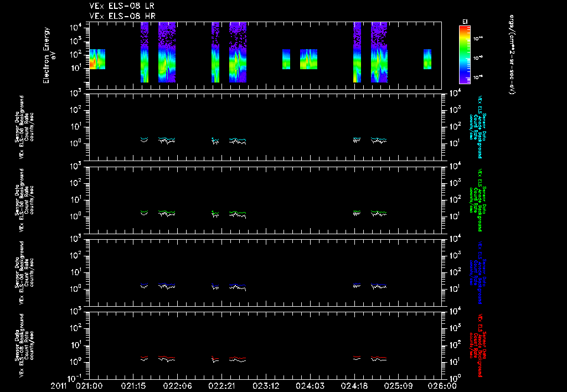The width and height of the screenshot is (567, 392).
Task: Click the "VEx ELS-08 LR" title text
Action: pyautogui.click(x=121, y=6)
